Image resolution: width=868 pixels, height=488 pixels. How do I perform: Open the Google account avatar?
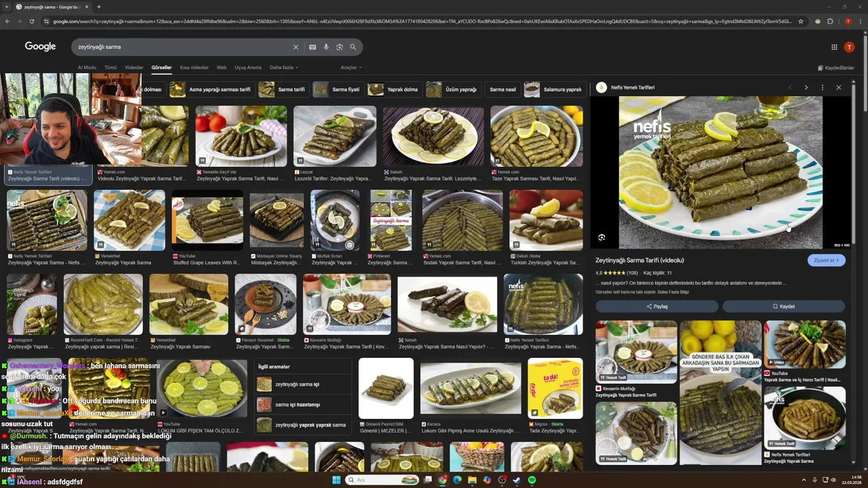point(849,47)
